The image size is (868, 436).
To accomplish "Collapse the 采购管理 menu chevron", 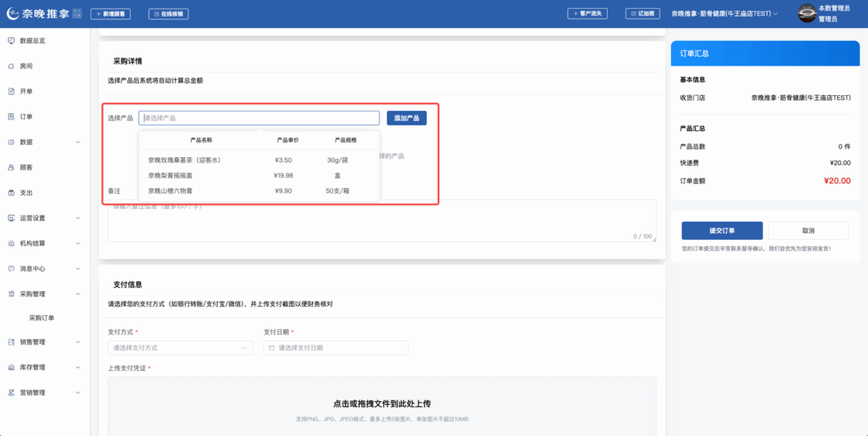I will tap(78, 294).
